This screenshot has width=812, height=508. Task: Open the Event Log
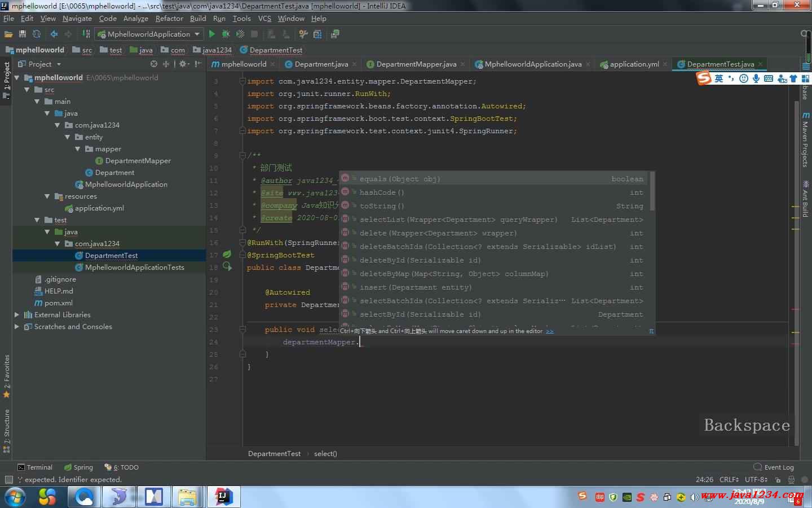(774, 467)
